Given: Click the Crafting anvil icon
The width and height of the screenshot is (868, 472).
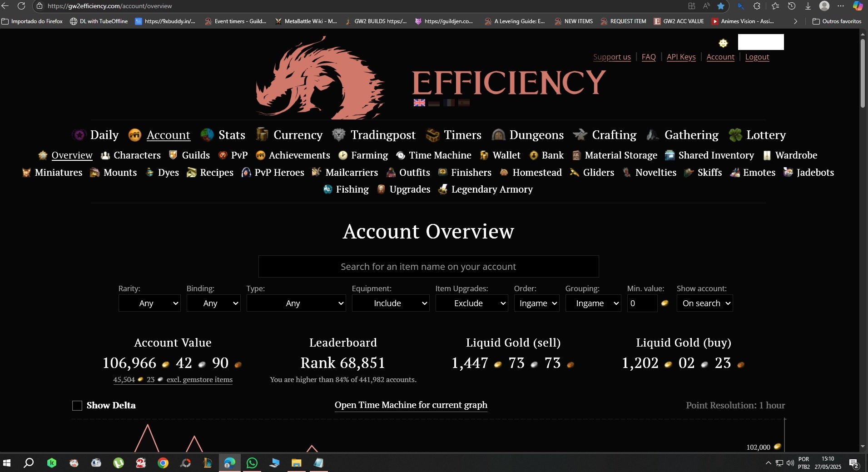Looking at the screenshot, I should coord(580,135).
